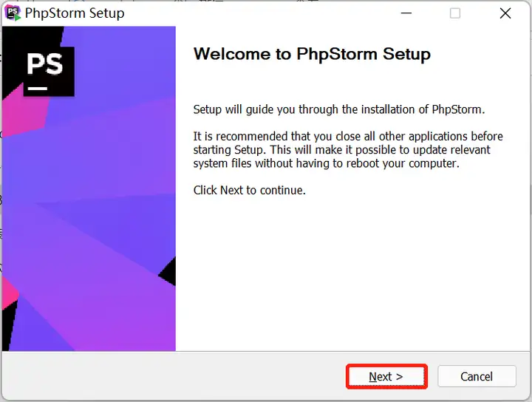Click the disabled maximize window button
This screenshot has height=402, width=532.
(455, 13)
